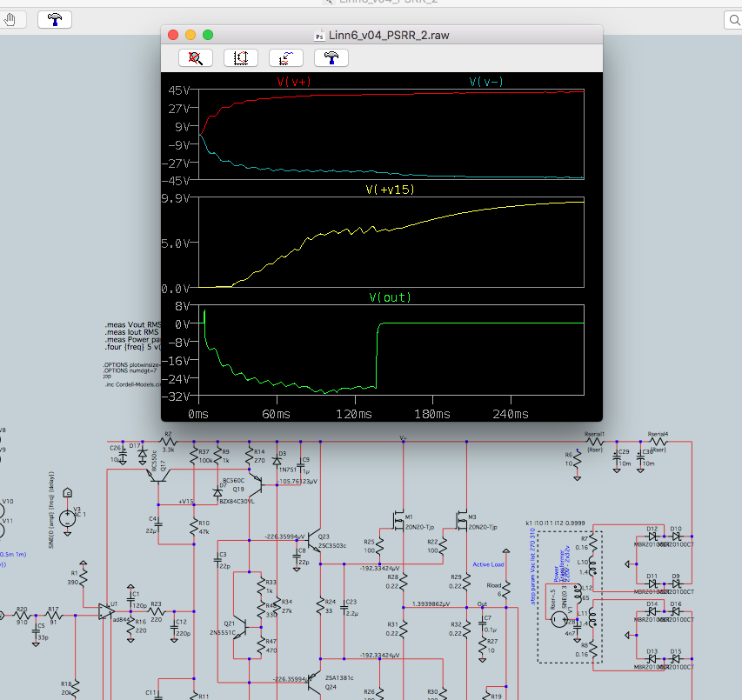This screenshot has width=742, height=700.
Task: Click the green zoom button on the waveform window
Action: click(x=208, y=35)
